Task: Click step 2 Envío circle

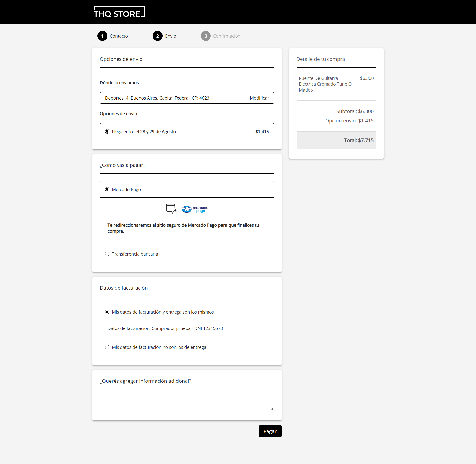Action: coord(157,36)
